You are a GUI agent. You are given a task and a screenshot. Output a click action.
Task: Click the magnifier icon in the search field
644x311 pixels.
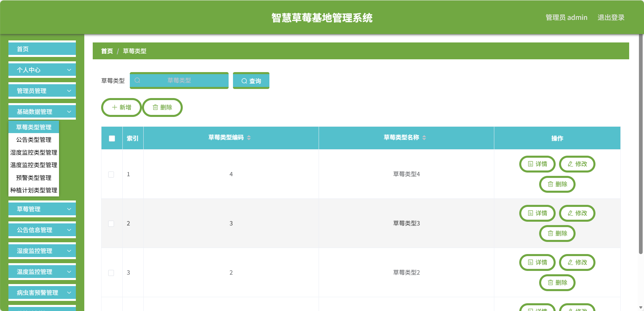(137, 80)
